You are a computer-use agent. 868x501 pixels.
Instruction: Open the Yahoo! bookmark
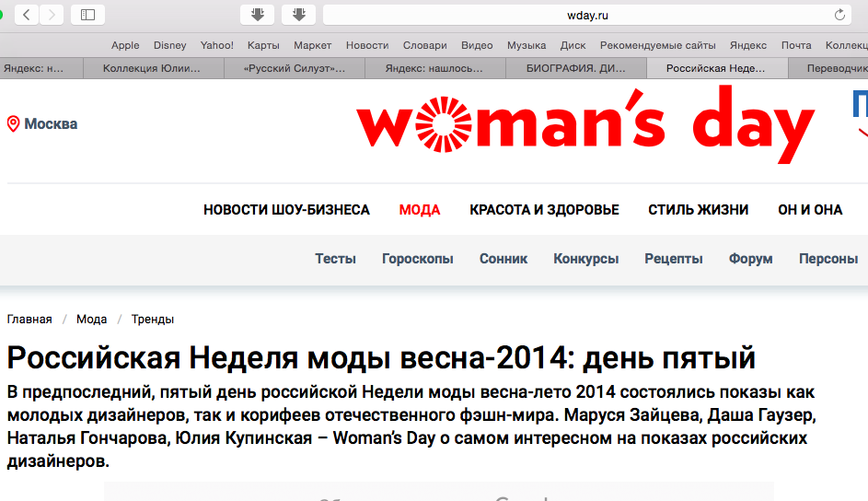point(217,45)
